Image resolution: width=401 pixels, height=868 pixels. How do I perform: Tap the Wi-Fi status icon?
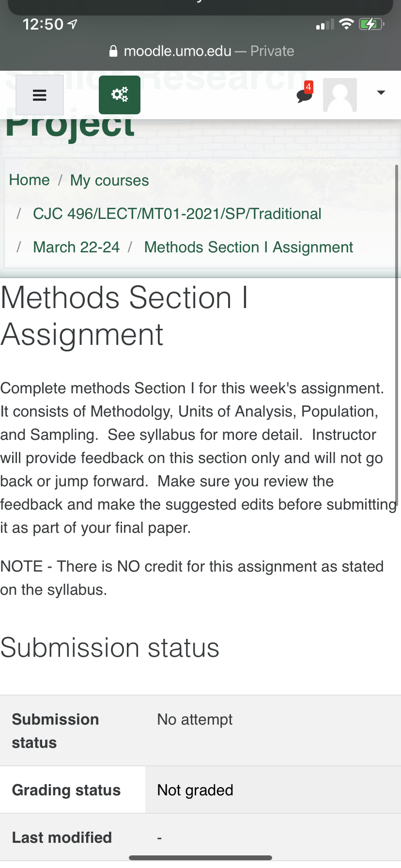(346, 24)
